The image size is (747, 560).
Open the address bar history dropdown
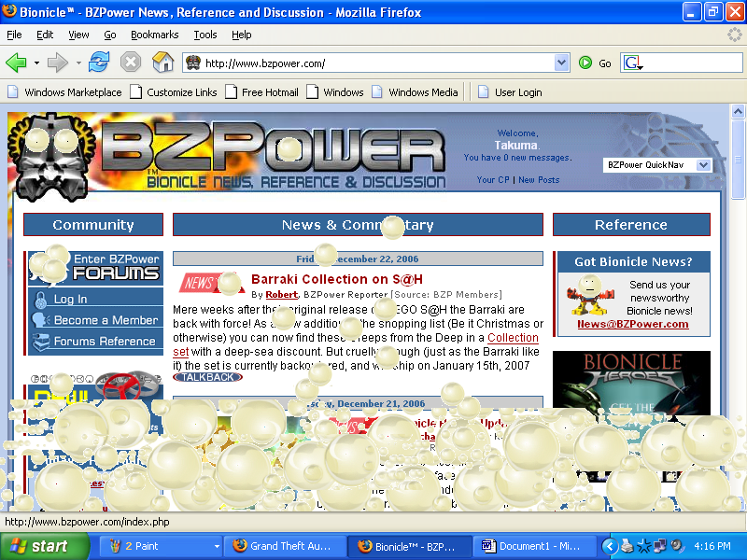(x=562, y=63)
